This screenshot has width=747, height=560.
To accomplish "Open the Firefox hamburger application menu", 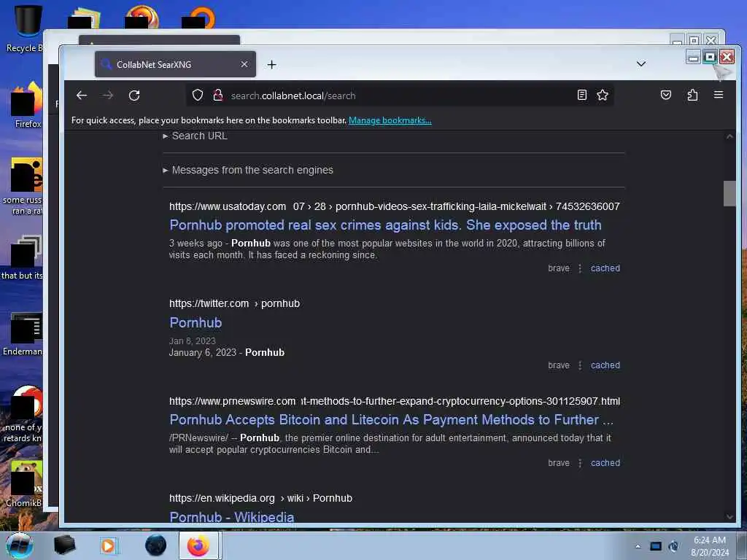I will click(x=719, y=95).
